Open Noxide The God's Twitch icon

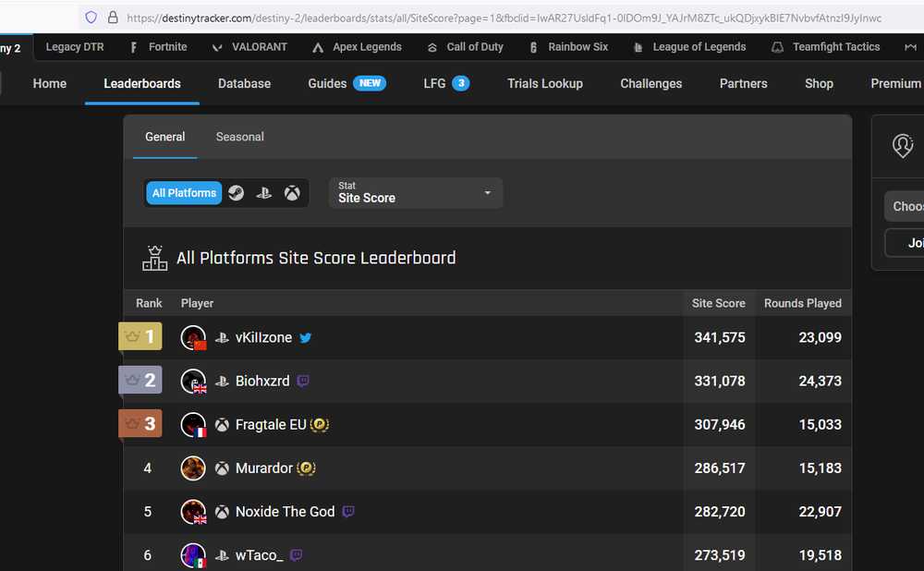click(348, 512)
